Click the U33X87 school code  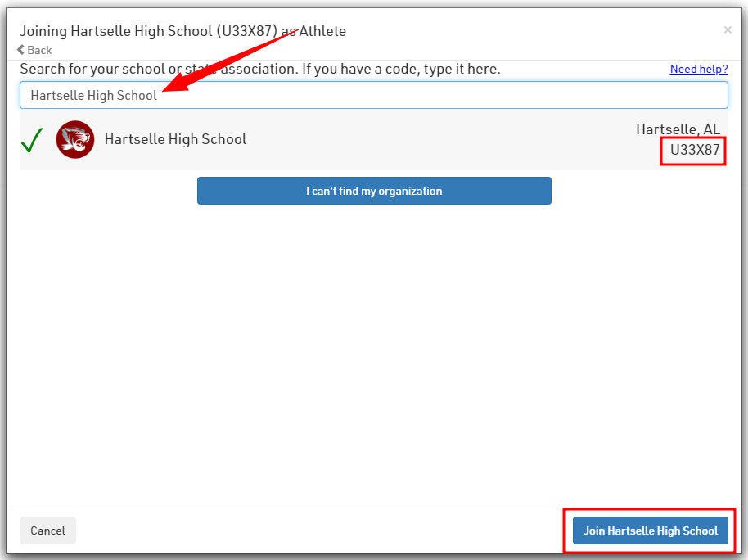(695, 150)
